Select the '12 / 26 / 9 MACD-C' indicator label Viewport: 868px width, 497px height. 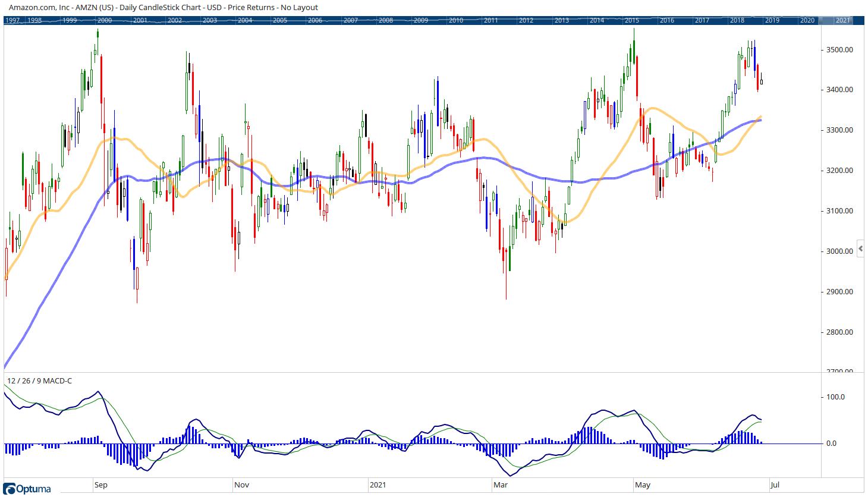click(39, 380)
